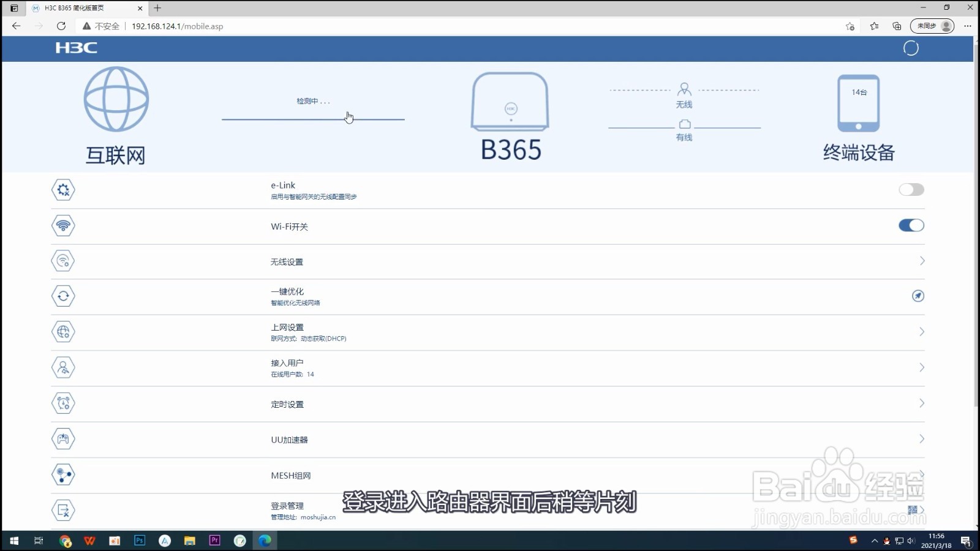980x551 pixels.
Task: Click the UU加速器 gamepad icon
Action: click(63, 439)
